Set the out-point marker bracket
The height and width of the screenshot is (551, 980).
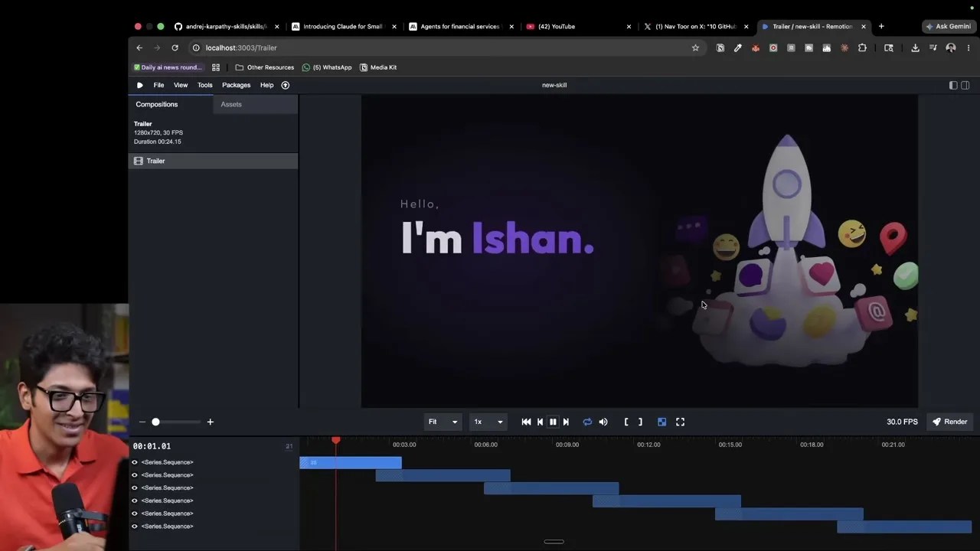(640, 422)
